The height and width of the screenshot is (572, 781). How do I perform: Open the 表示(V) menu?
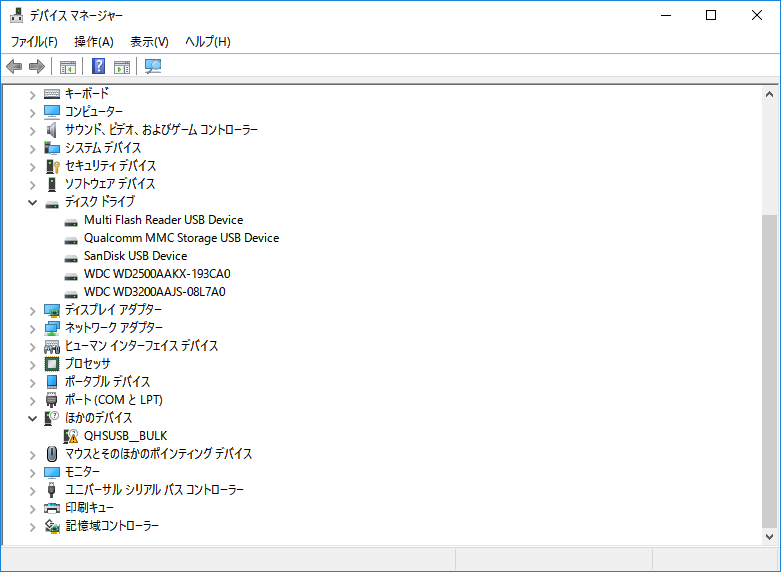[149, 41]
